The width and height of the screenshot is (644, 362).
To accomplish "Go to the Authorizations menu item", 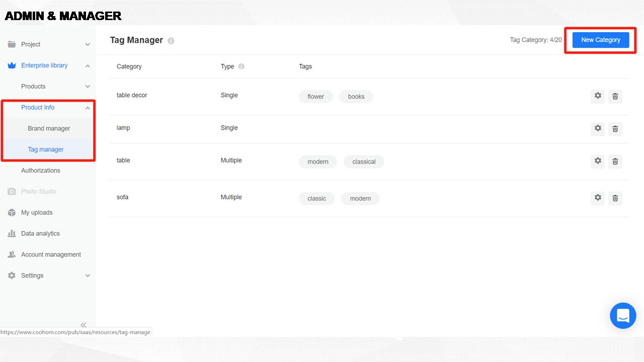I will [40, 170].
